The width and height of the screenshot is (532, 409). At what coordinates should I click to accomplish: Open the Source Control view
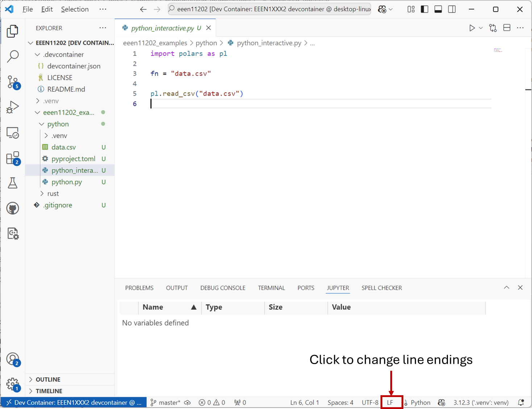pos(13,82)
